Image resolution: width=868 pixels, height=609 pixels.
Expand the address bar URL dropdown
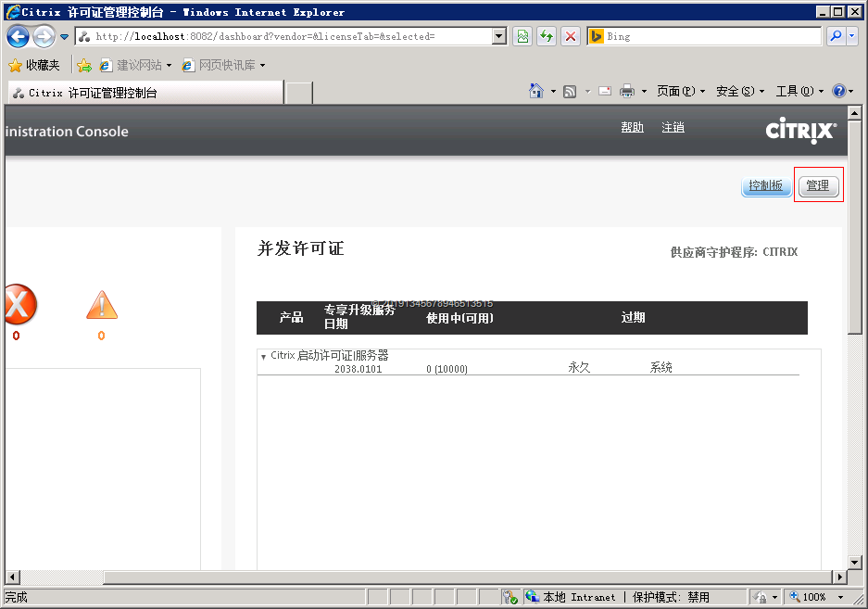coord(499,37)
